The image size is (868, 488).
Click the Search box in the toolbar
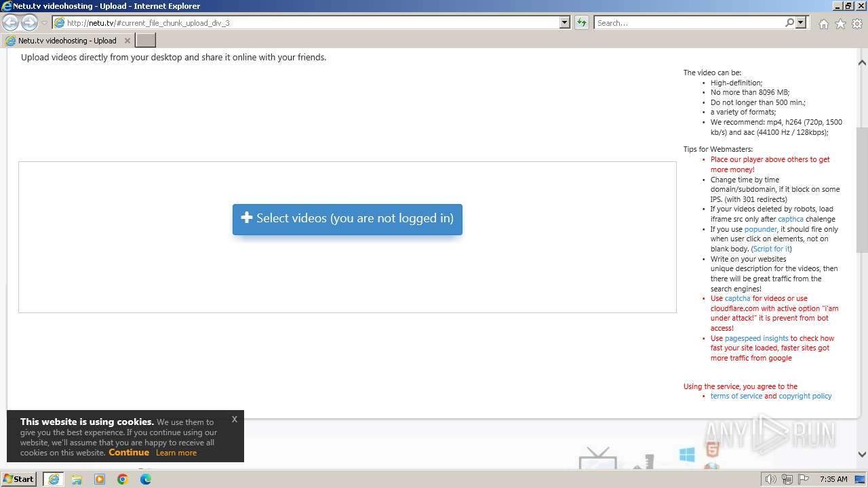689,22
